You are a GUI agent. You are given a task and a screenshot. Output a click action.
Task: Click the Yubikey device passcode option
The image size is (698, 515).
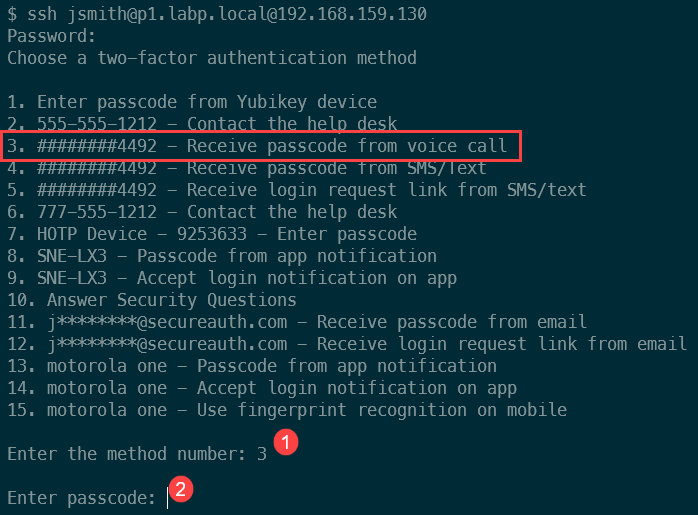[192, 102]
